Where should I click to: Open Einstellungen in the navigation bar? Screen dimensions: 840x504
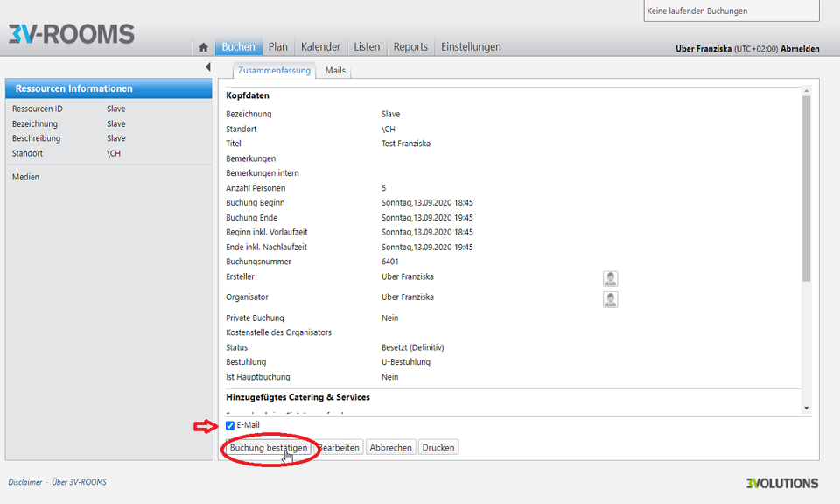click(x=471, y=47)
